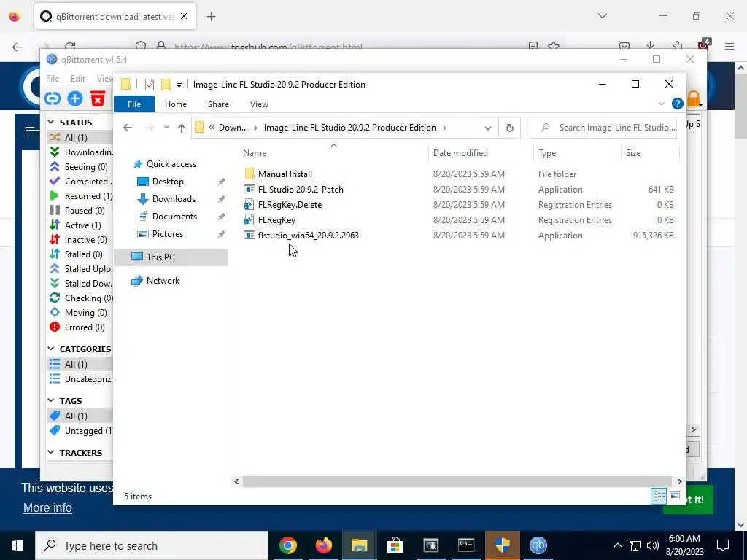Click qBittorrent add torrent file plus icon
The height and width of the screenshot is (560, 747).
75,98
